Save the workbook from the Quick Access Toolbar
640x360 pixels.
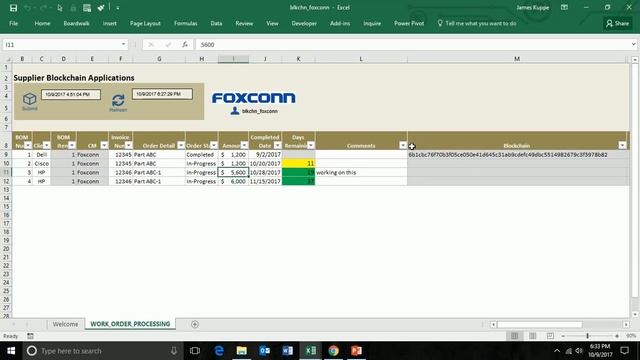tap(13, 8)
